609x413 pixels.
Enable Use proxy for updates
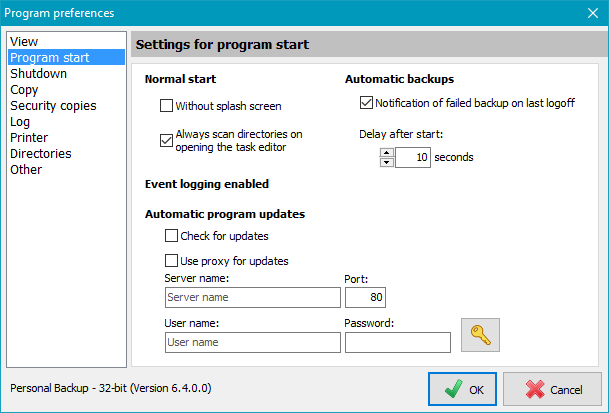pos(171,260)
